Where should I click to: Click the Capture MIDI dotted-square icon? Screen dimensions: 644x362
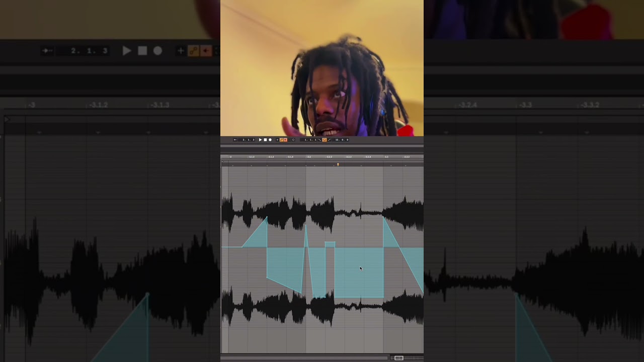tap(289, 140)
